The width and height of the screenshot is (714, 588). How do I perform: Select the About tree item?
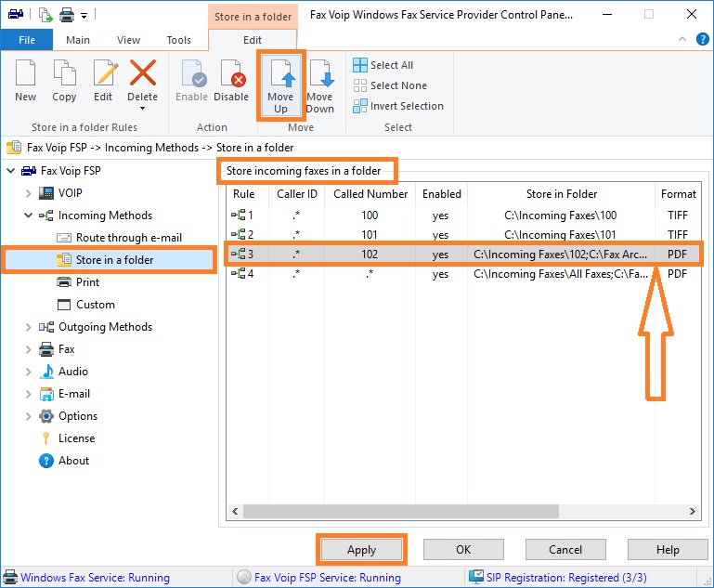[x=64, y=461]
